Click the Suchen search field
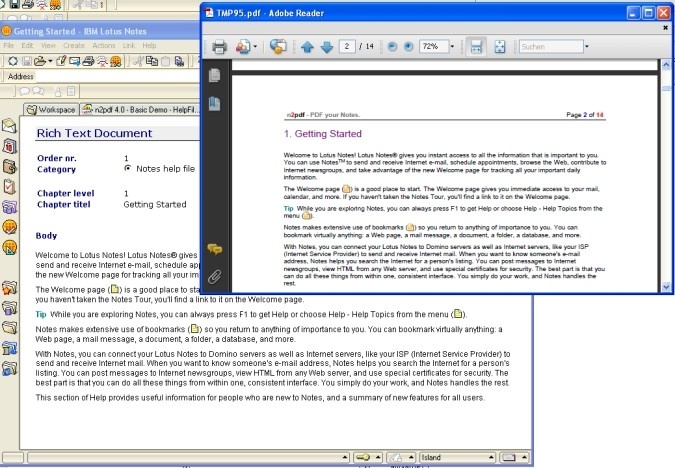Screen dimensions: 675x468 tap(551, 46)
